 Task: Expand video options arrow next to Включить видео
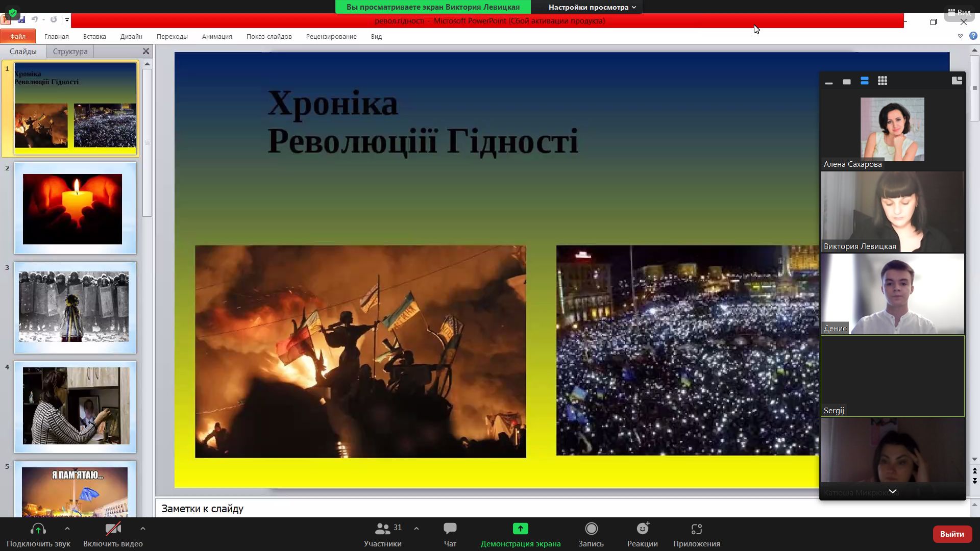point(143,529)
